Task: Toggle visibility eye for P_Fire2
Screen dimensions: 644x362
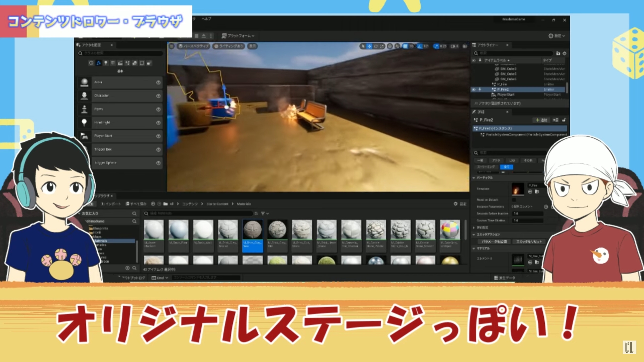Action: 474,89
